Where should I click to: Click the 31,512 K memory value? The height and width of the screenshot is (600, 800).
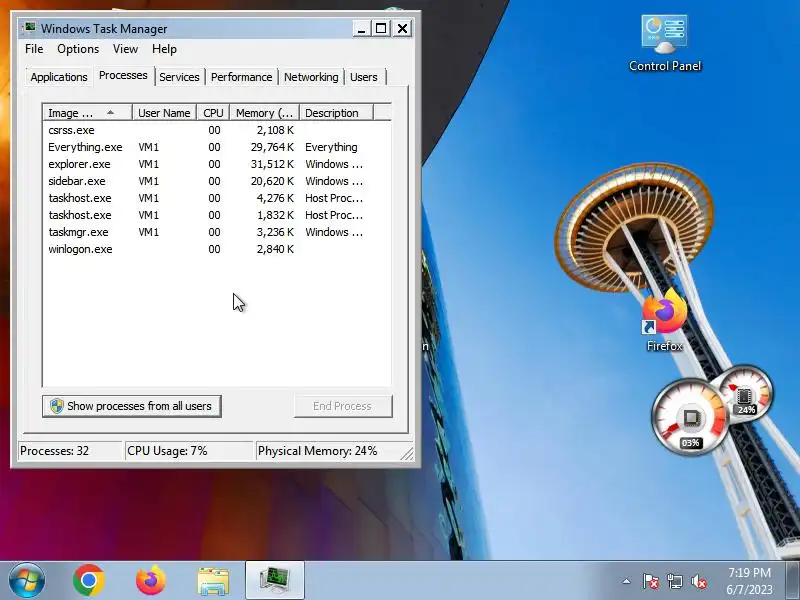[272, 164]
